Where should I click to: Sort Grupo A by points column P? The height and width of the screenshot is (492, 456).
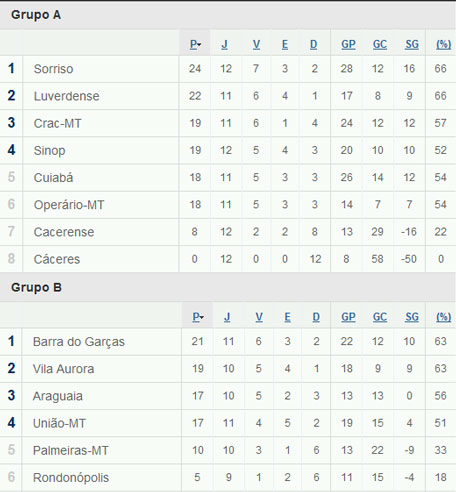[195, 44]
